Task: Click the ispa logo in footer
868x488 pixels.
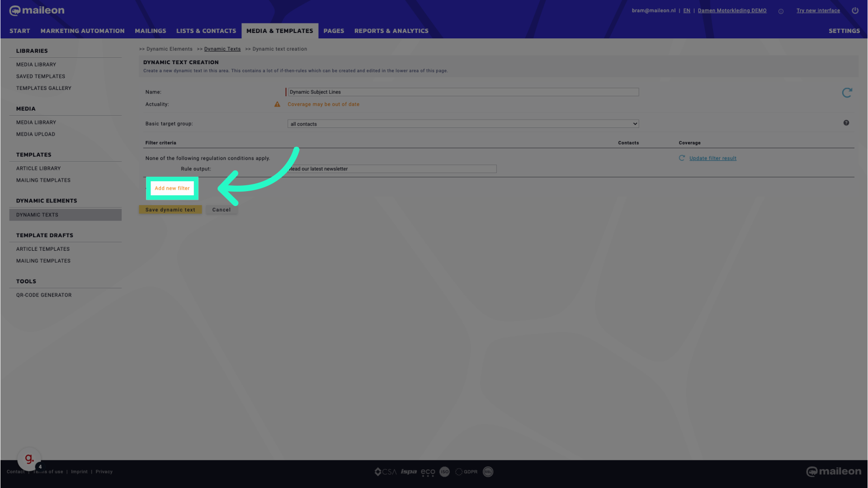Action: pos(409,472)
